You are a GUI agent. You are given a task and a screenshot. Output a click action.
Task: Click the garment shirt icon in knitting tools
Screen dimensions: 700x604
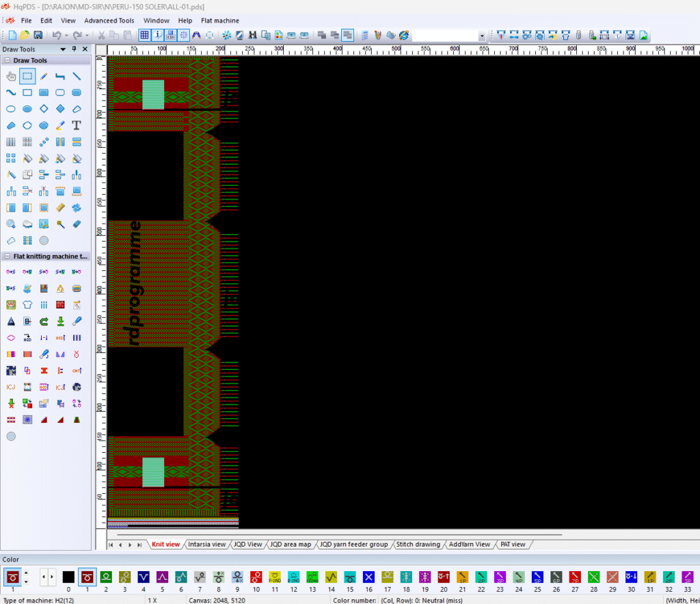coord(27,305)
